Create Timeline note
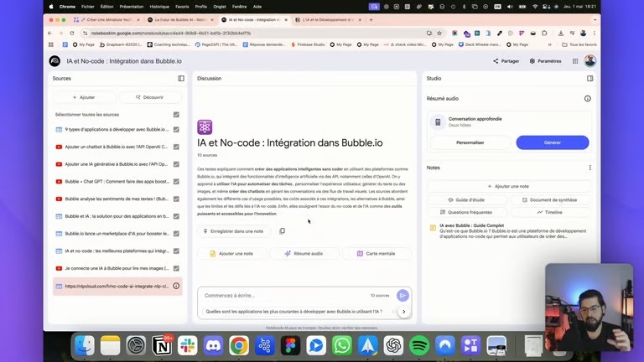The image size is (644, 362). point(549,212)
